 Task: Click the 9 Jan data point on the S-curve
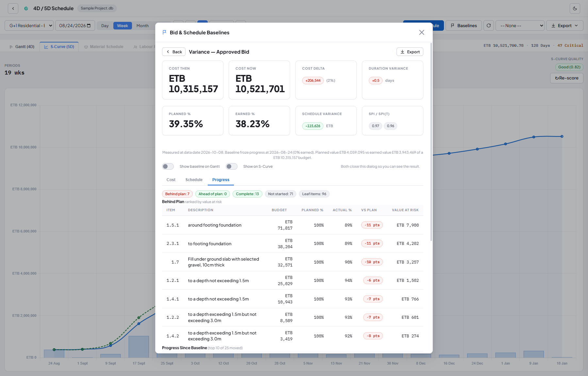(x=534, y=137)
